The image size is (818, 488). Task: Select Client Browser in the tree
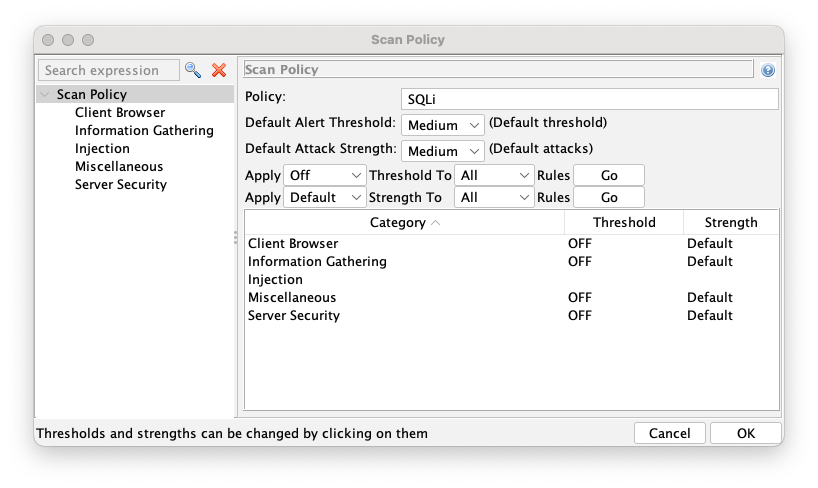pyautogui.click(x=120, y=113)
